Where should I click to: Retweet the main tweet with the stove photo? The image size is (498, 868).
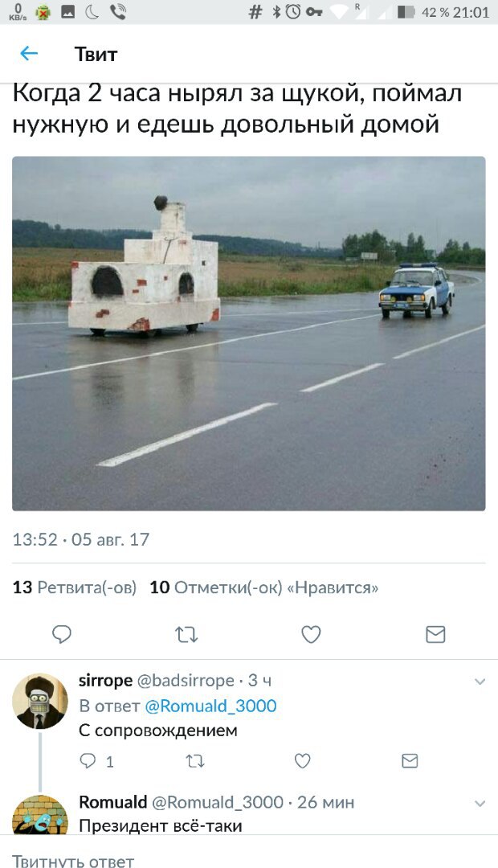(186, 634)
